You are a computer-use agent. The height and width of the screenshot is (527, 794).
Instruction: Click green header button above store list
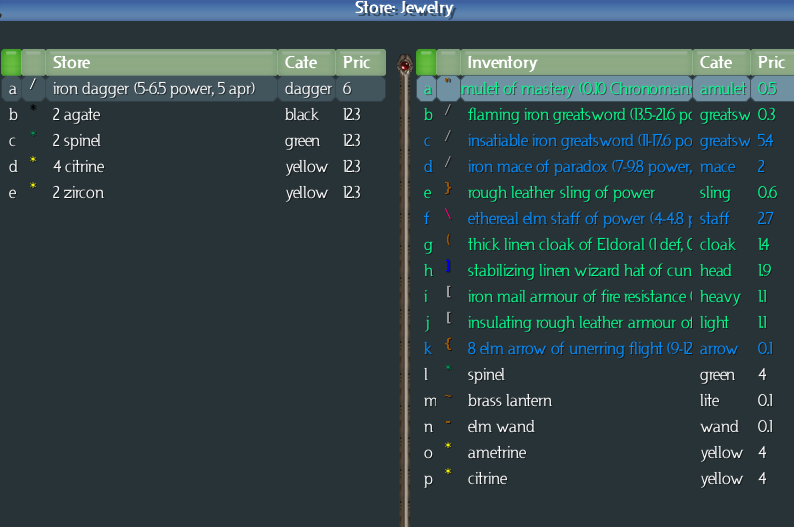12,63
